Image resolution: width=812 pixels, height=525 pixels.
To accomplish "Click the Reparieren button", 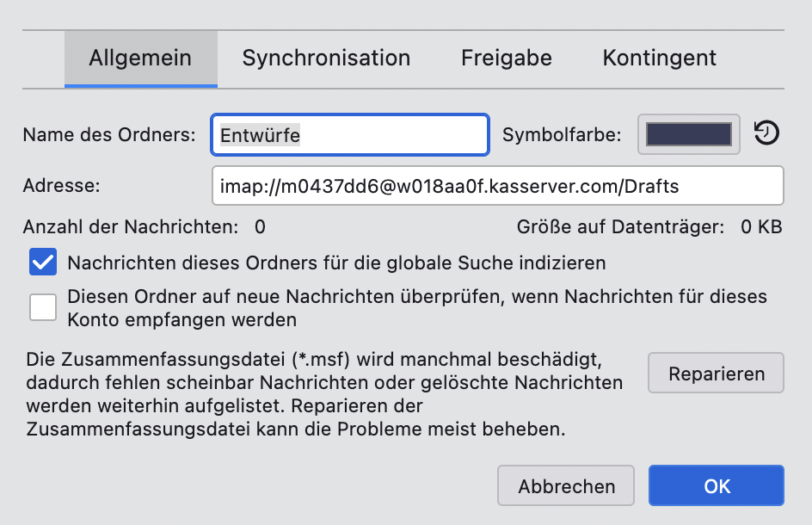I will pyautogui.click(x=716, y=374).
